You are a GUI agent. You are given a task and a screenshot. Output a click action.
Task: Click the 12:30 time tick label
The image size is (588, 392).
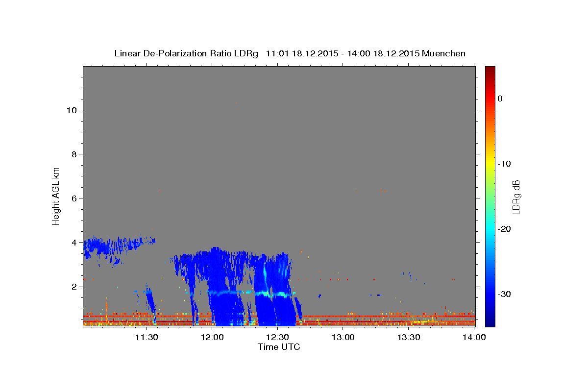coord(277,337)
